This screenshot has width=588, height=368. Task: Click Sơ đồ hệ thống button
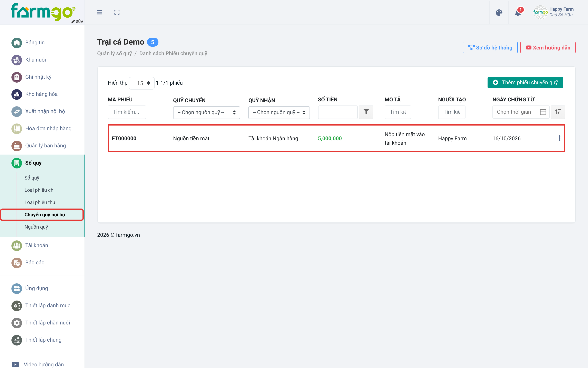click(x=490, y=47)
